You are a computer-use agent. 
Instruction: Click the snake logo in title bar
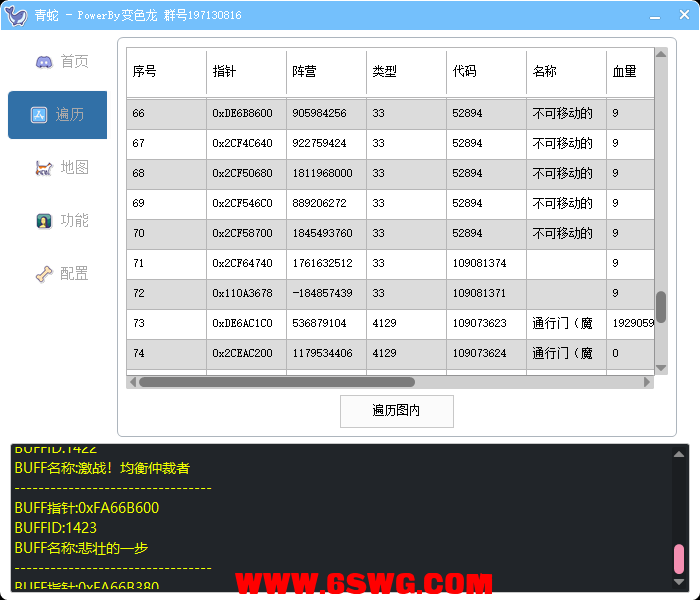16,16
